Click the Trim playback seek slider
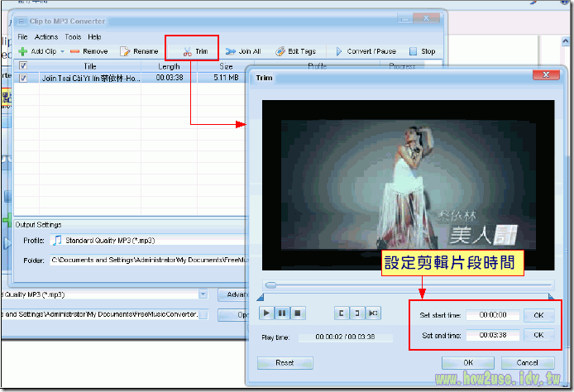Image resolution: width=574 pixels, height=392 pixels. pyautogui.click(x=405, y=285)
